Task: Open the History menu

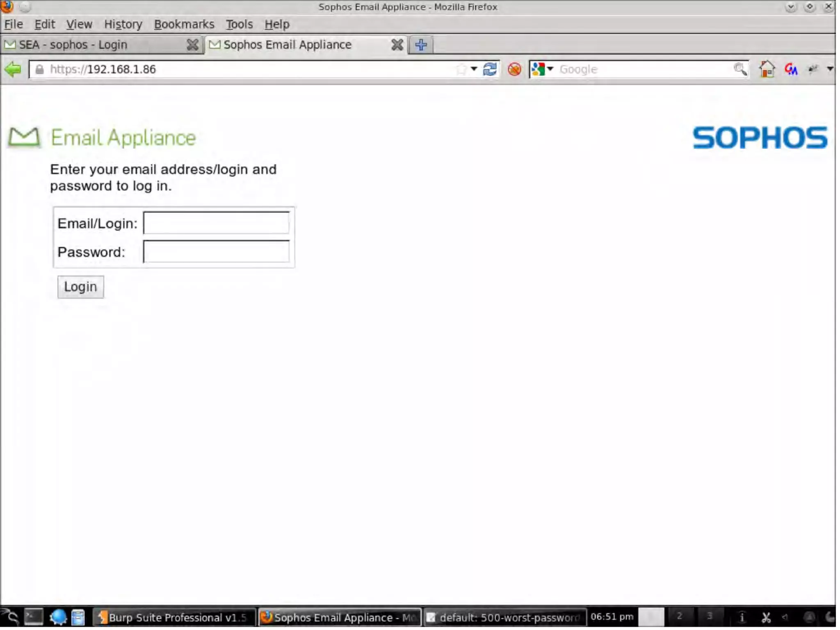Action: pos(123,24)
